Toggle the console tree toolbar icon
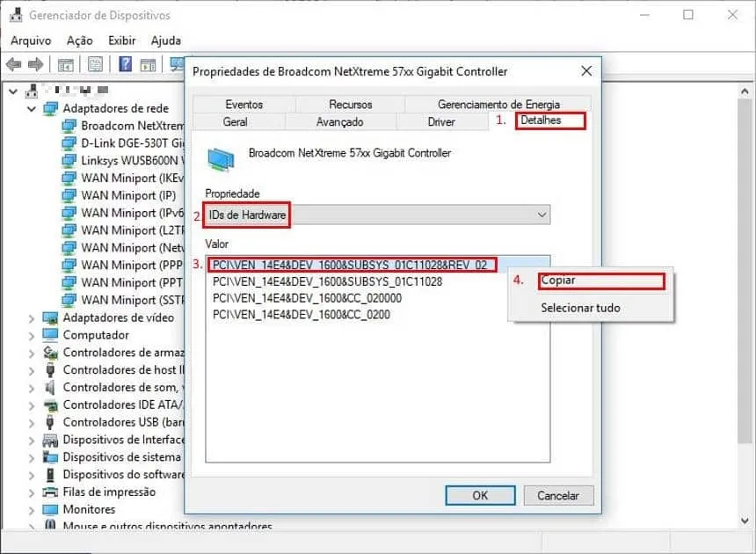The width and height of the screenshot is (756, 554). (66, 64)
